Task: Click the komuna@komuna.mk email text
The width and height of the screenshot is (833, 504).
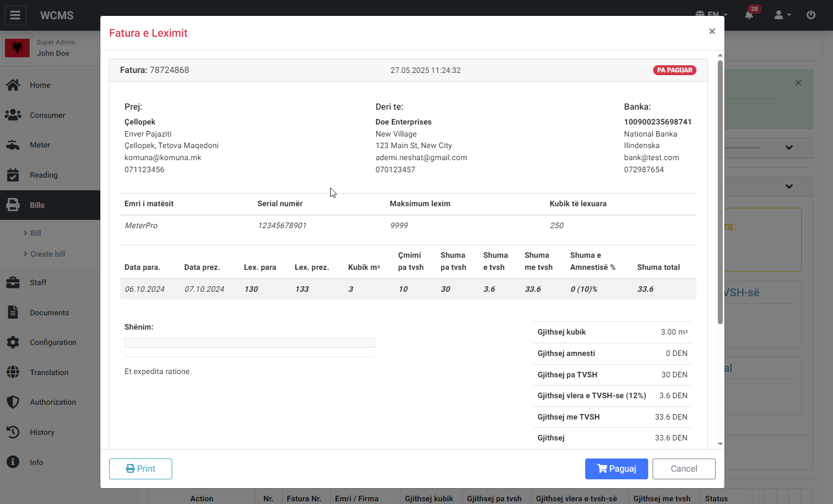Action: (x=163, y=157)
